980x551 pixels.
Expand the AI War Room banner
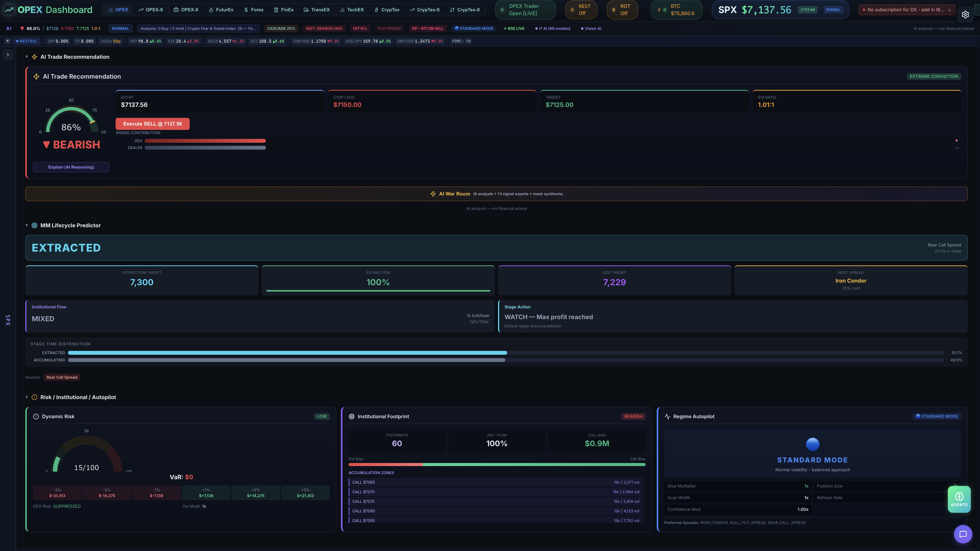[x=496, y=194]
